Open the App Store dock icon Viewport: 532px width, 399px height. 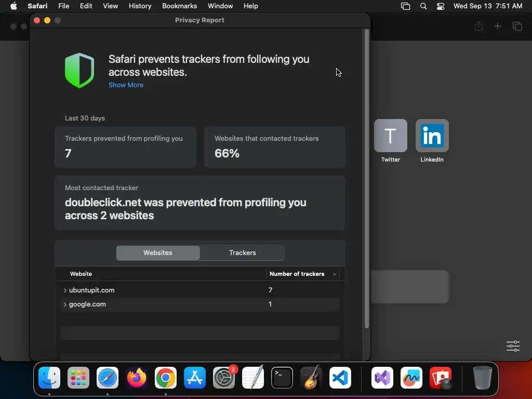click(195, 378)
